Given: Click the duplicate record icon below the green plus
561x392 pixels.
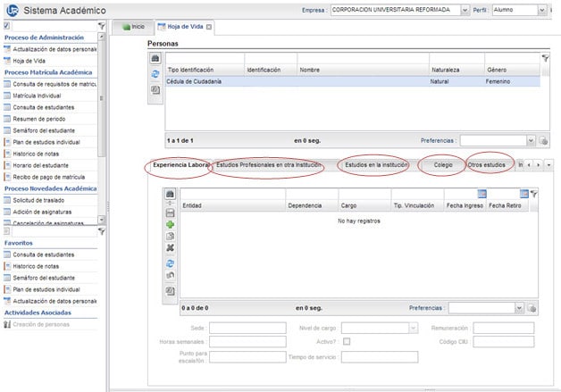Looking at the screenshot, I should click(170, 236).
